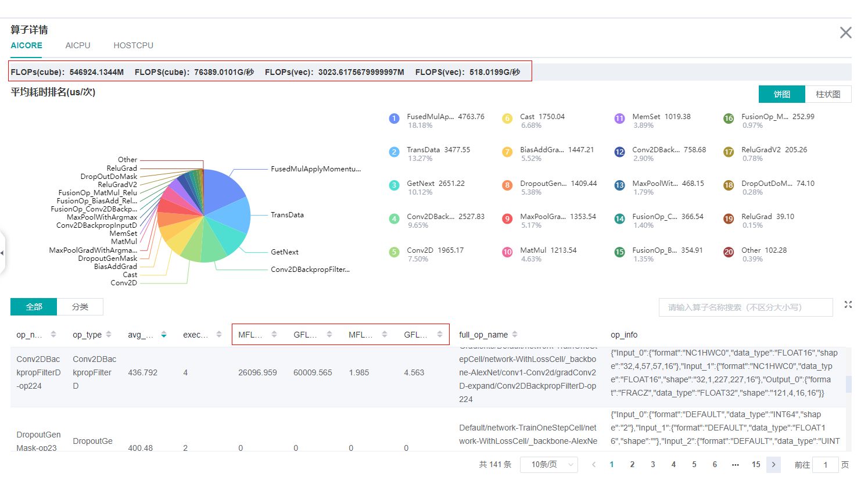Screen dimensions: 868x495
Task: Click the FusedMulAp... legend color dot
Action: [x=394, y=119]
